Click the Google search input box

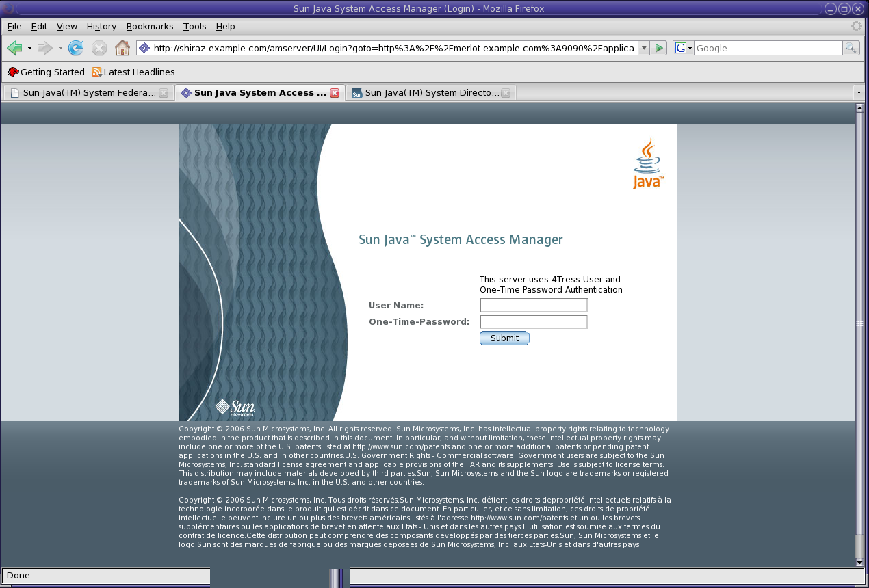768,48
